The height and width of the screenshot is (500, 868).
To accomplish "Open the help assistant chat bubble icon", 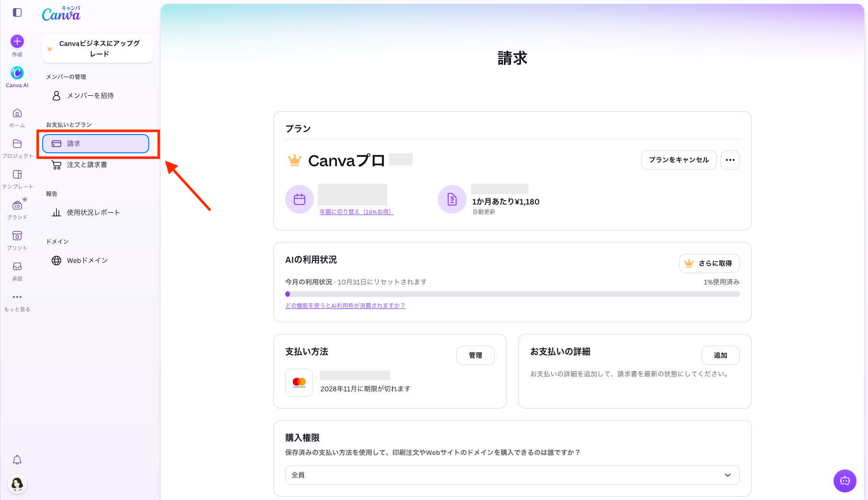I will pyautogui.click(x=845, y=481).
